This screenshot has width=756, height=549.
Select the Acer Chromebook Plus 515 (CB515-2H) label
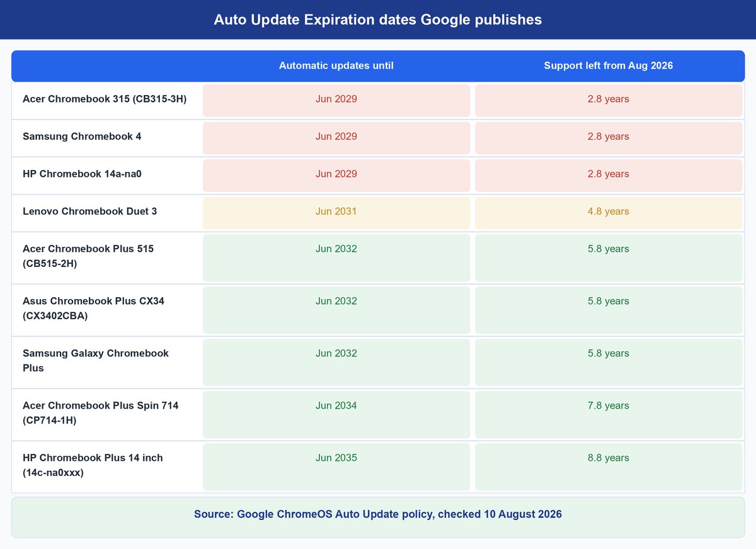[88, 256]
